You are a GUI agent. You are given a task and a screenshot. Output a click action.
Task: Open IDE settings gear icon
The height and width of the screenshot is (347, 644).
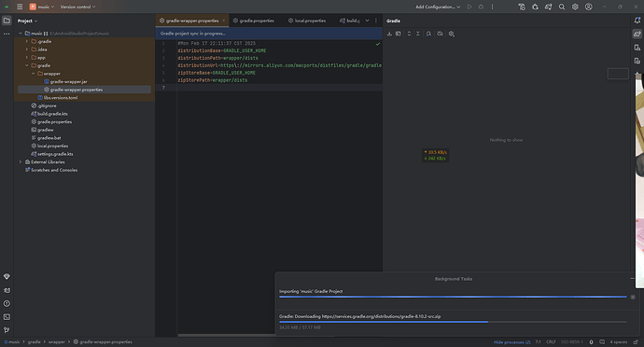pyautogui.click(x=575, y=7)
